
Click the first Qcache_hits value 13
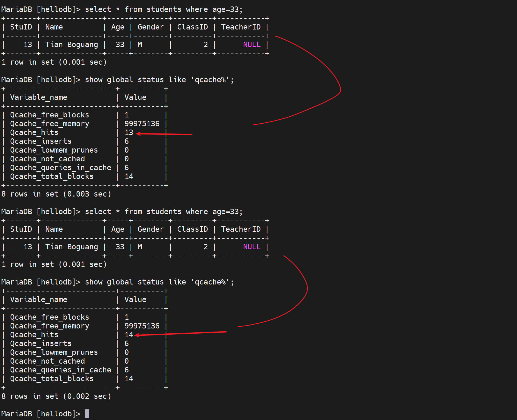click(129, 132)
